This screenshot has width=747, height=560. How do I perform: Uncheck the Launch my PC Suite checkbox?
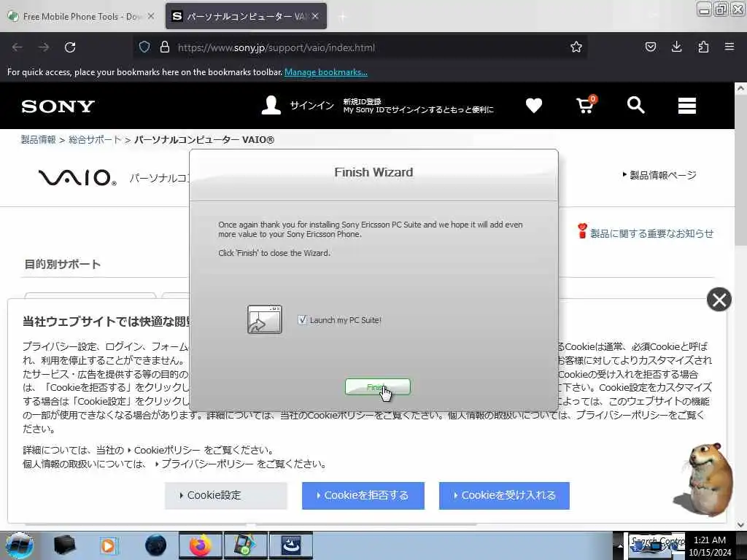pos(302,319)
